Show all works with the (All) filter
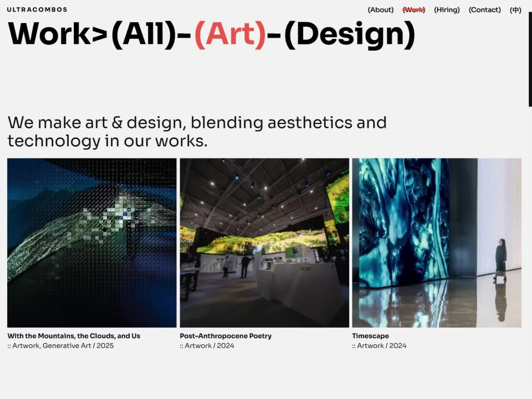 coord(144,34)
